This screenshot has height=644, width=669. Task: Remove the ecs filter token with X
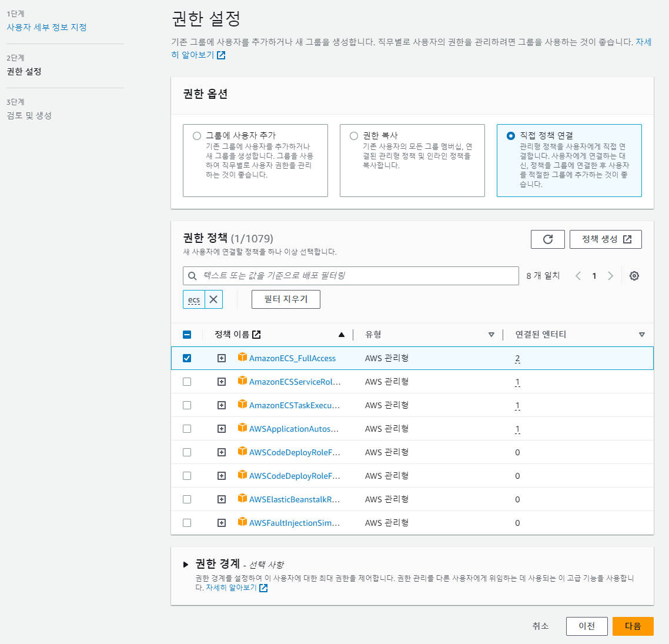tap(214, 299)
